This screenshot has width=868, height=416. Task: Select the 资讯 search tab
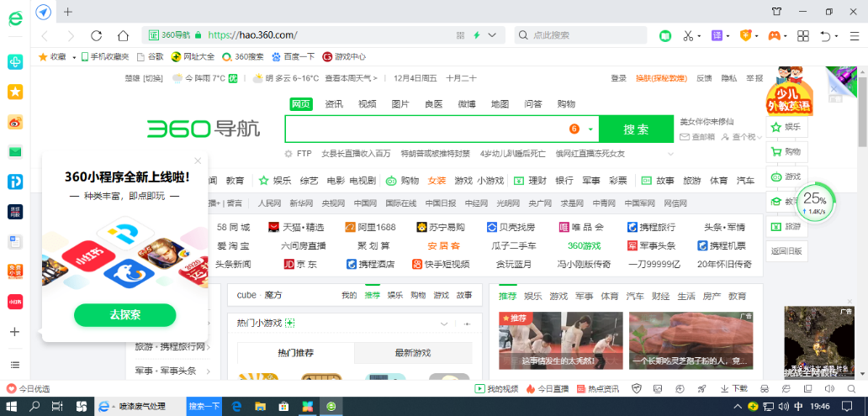click(334, 104)
